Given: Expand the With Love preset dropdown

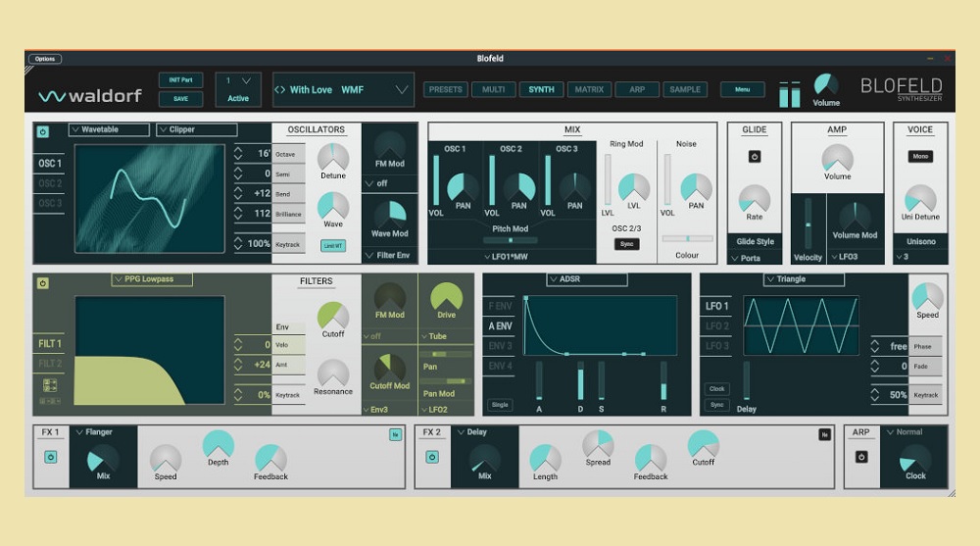Looking at the screenshot, I should point(401,90).
